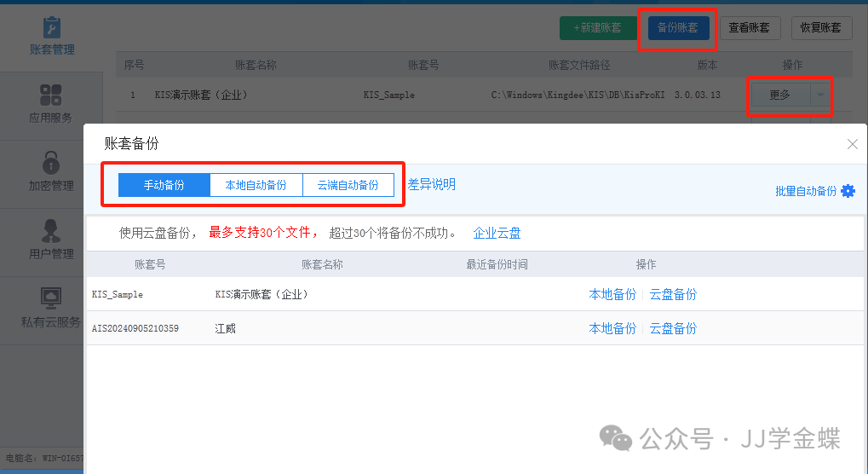868x474 pixels.
Task: Click 云盘备份 for the 江威 account
Action: click(x=673, y=328)
